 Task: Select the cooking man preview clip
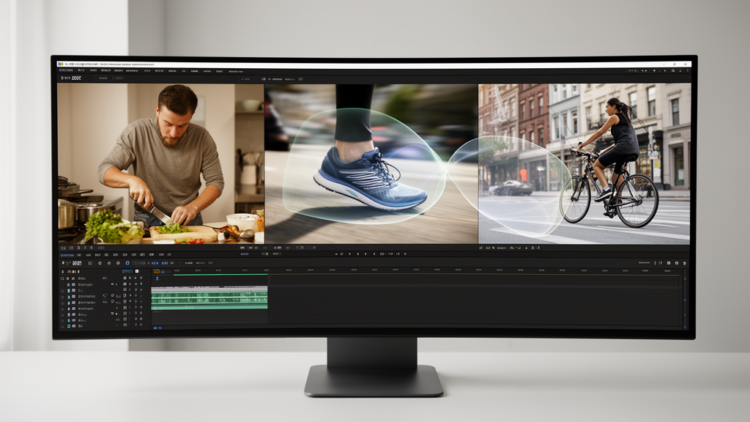coord(161,164)
